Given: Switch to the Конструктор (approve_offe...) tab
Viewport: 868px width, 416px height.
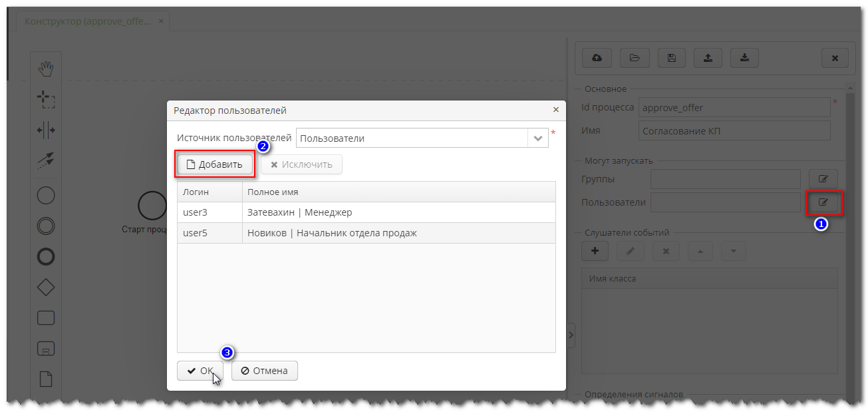Looking at the screenshot, I should click(x=86, y=21).
